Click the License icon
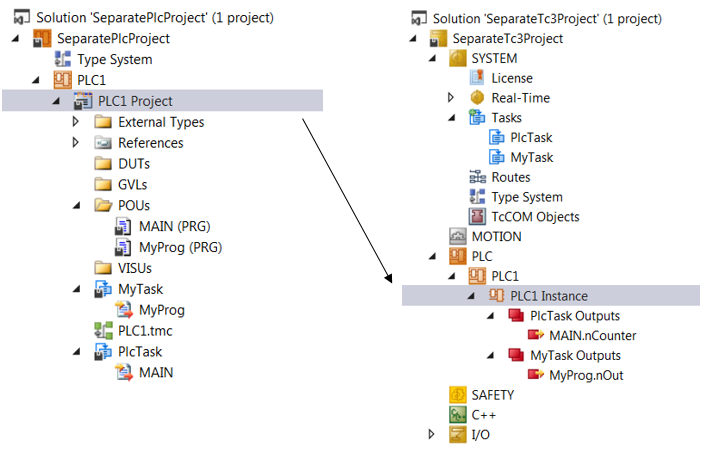 tap(477, 78)
